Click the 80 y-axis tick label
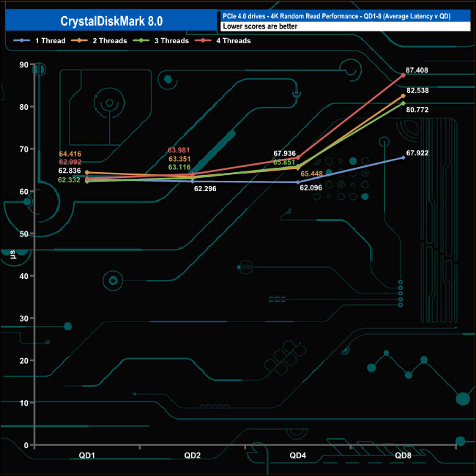476x476 pixels. [23, 107]
